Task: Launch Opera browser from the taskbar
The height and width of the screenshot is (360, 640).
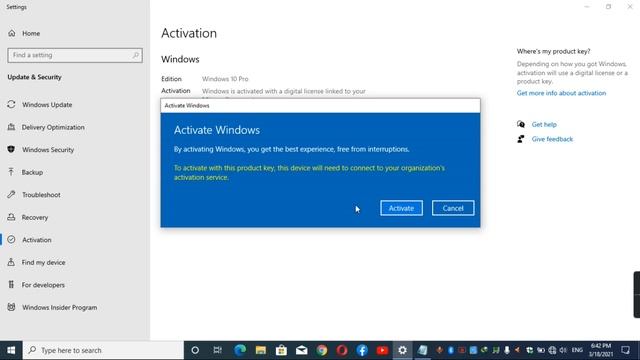Action: (x=342, y=350)
